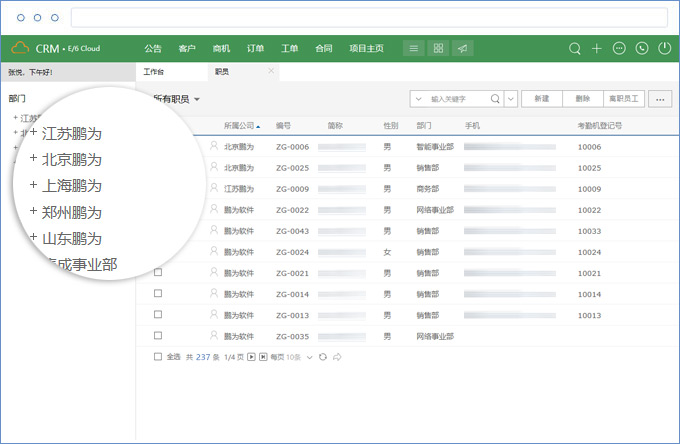
Task: Tick the checkbox for row ZG-0014
Action: point(158,294)
